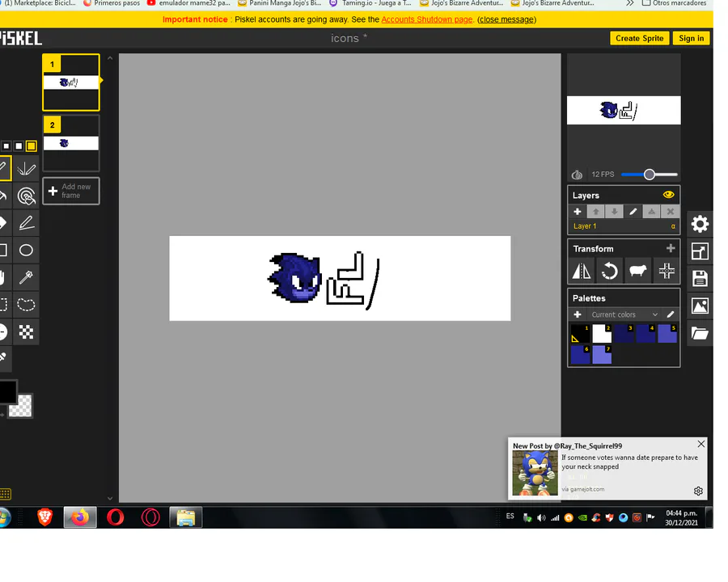Open notification settings gear in the gamejolt popup
This screenshot has height=582, width=728.
coord(698,491)
